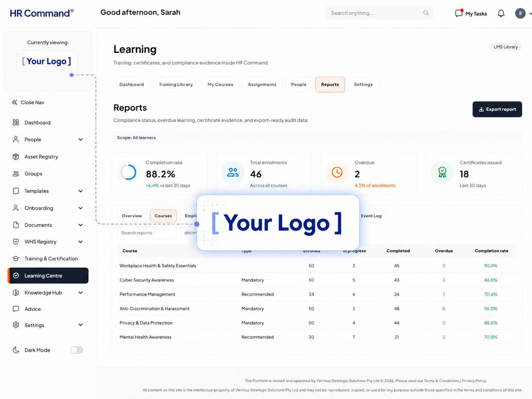Click the Certificates issued ribbon icon
The width and height of the screenshot is (532, 399).
click(442, 172)
